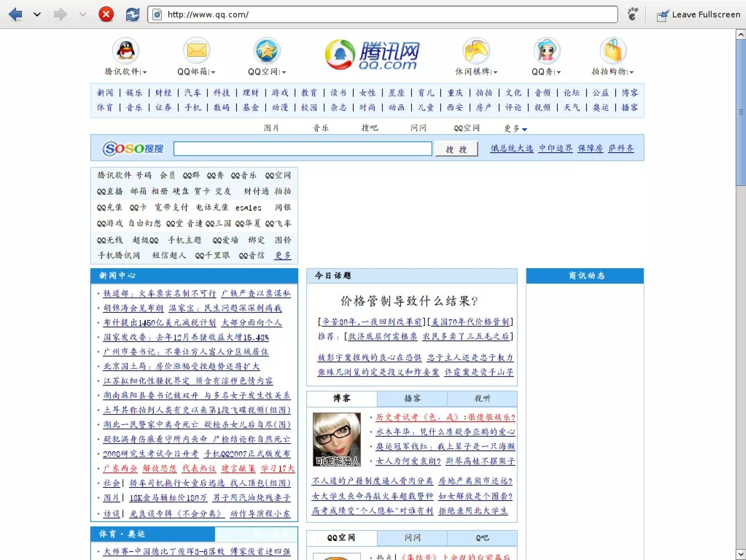Select the 问问 tab in QQ空间 panel
746x560 pixels.
tap(412, 537)
